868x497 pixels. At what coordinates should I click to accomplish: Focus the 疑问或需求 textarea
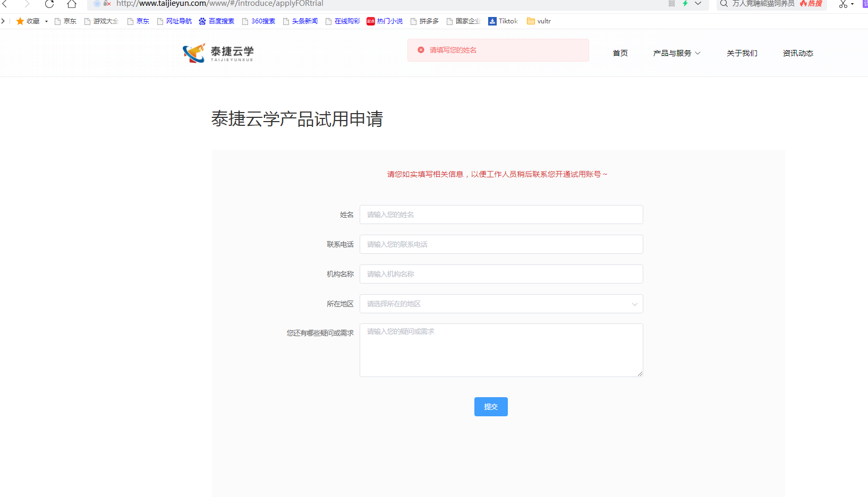pos(501,350)
